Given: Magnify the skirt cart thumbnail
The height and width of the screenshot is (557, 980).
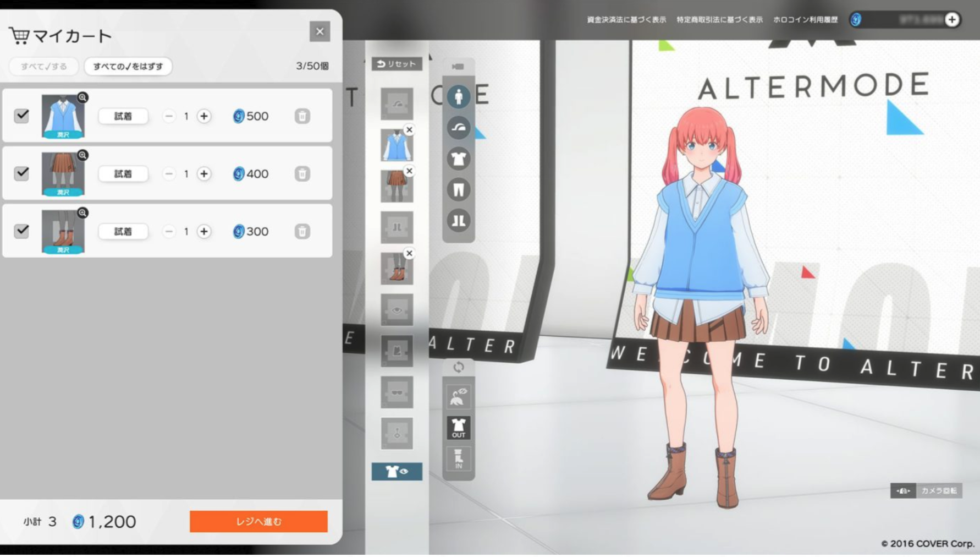Looking at the screenshot, I should [82, 155].
